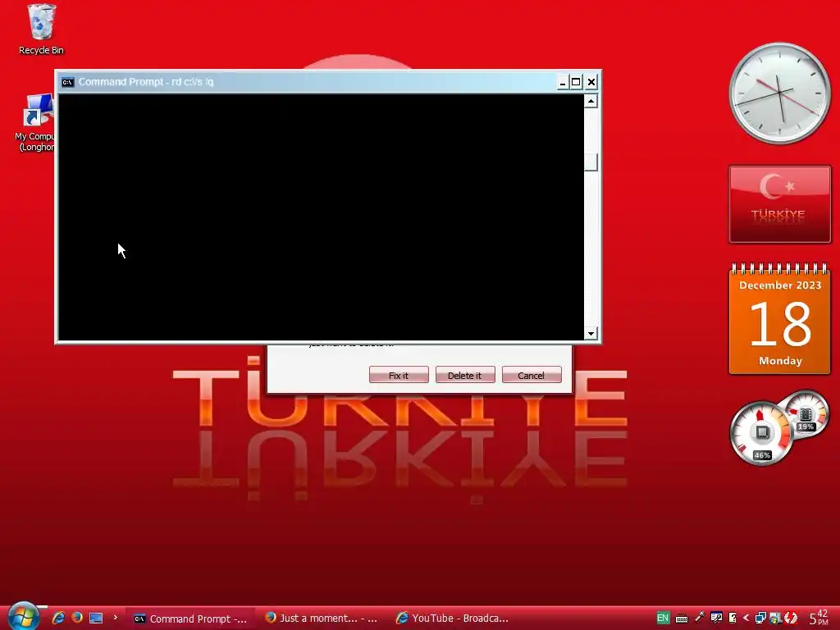
Task: Click the Command Prompt vertical scrollbar thumb
Action: click(591, 162)
